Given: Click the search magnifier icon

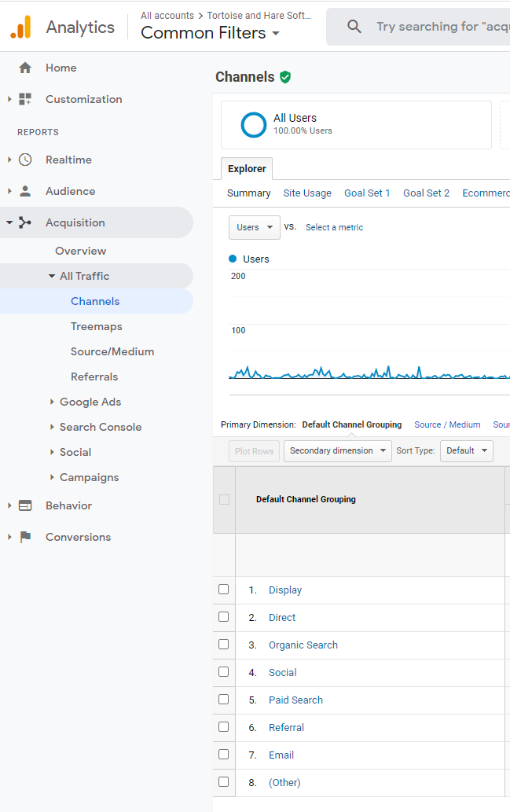Looking at the screenshot, I should [x=354, y=27].
